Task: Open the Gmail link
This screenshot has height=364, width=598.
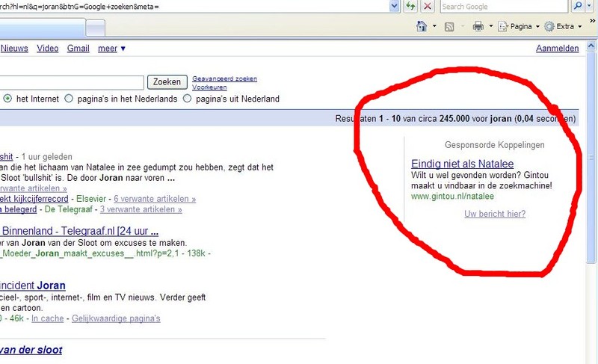Action: tap(78, 49)
